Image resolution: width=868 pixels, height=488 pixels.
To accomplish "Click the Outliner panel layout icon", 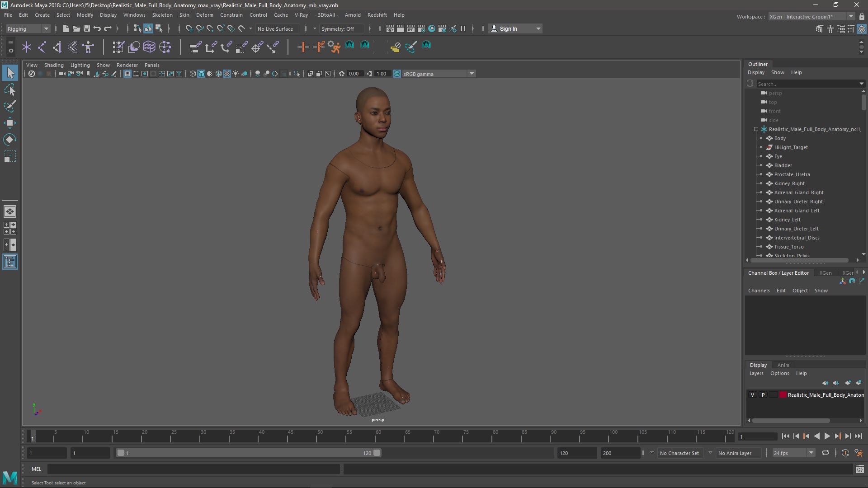I will [x=10, y=262].
